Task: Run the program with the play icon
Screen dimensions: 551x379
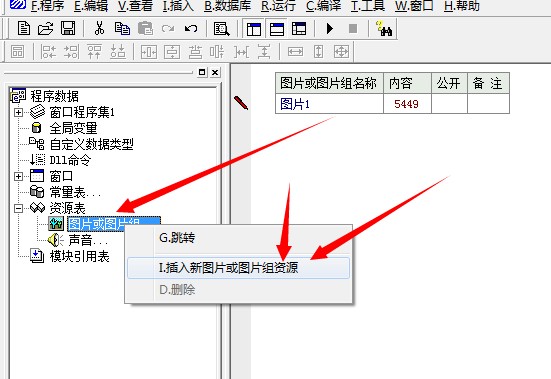Action: click(329, 28)
